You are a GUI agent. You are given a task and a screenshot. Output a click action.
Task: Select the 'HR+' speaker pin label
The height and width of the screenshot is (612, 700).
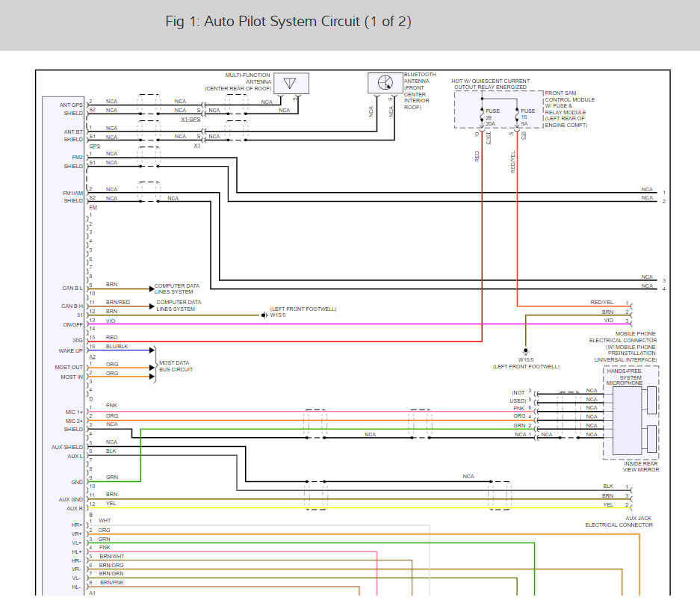[x=77, y=525]
